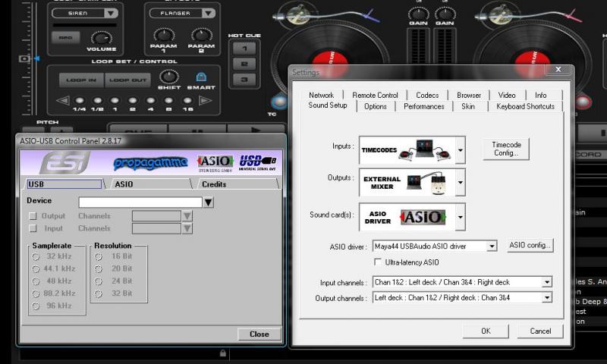Image resolution: width=607 pixels, height=364 pixels.
Task: Click the sampler Volume knob
Action: tap(99, 38)
